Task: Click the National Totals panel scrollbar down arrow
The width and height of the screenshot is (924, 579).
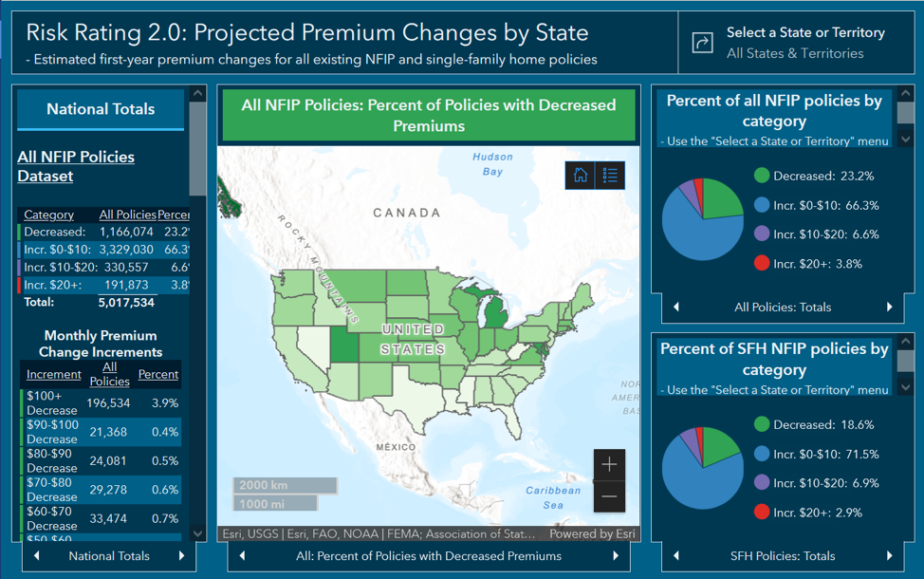Action: (x=198, y=533)
